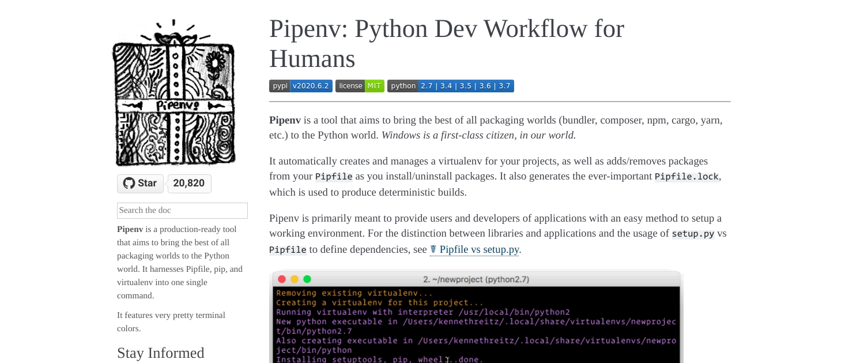This screenshot has width=868, height=363.
Task: Click the MIT portion of the license badge
Action: 374,85
